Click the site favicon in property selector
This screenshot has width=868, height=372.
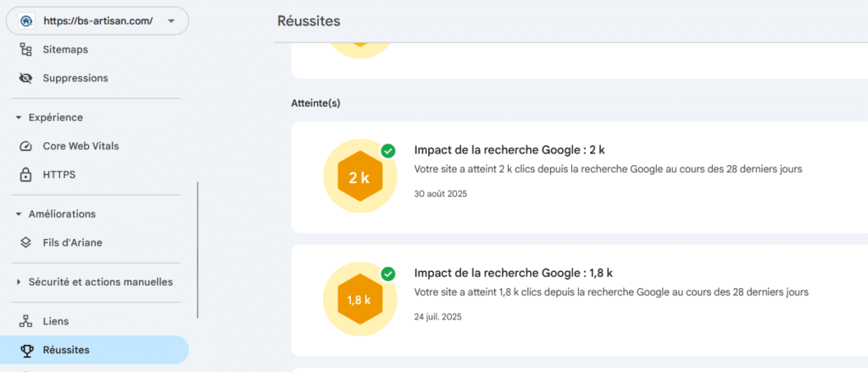click(x=25, y=21)
